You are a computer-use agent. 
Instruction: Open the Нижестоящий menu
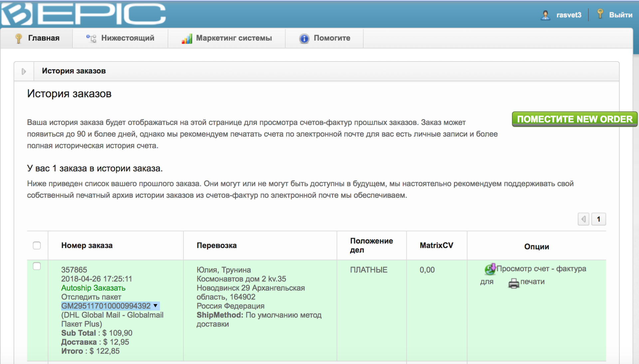click(x=127, y=38)
